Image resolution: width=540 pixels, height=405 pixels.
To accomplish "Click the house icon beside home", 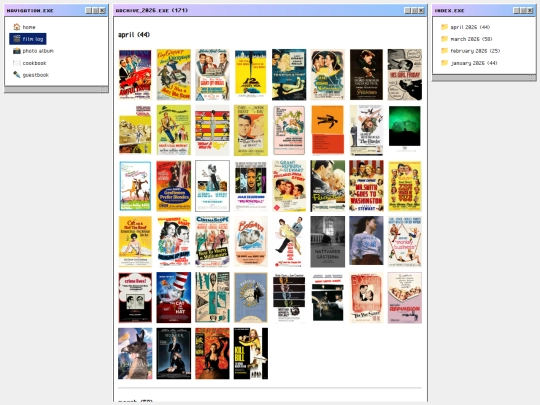I will coord(17,27).
